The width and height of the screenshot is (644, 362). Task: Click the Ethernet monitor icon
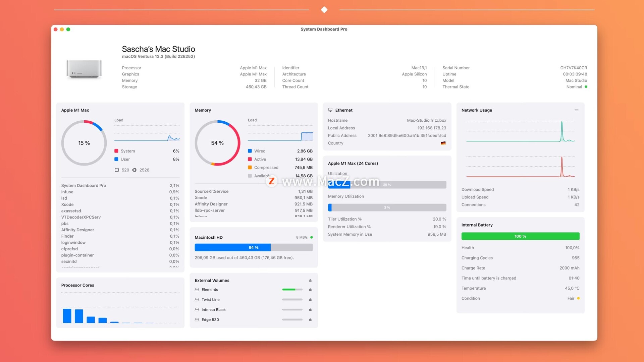[x=330, y=110]
